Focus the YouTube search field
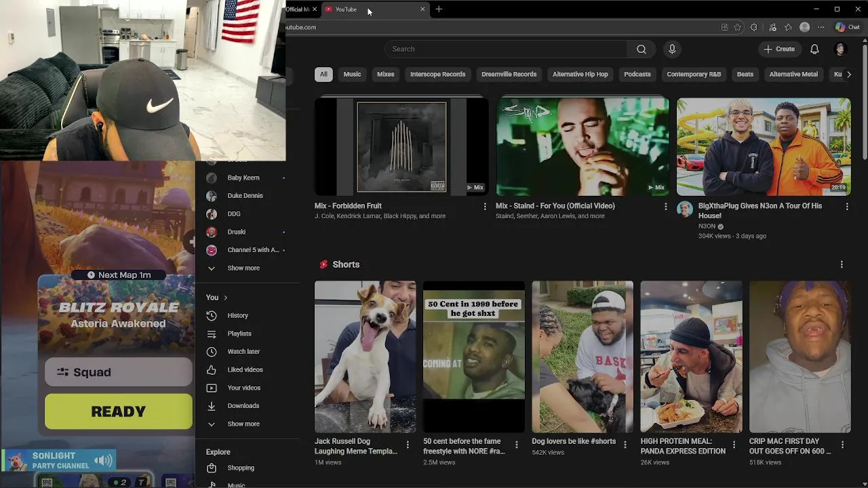 click(x=506, y=49)
